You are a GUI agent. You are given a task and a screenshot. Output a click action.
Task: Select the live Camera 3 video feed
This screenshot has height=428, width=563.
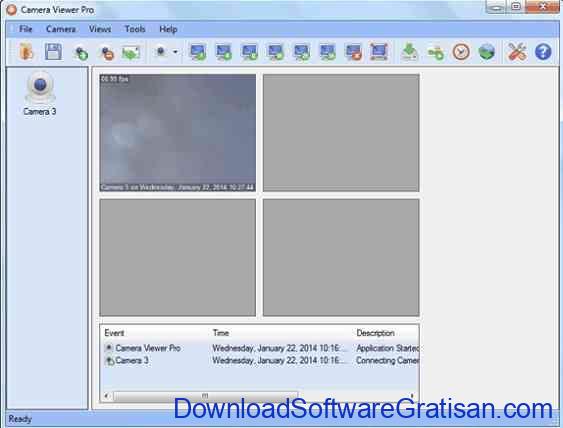[178, 133]
